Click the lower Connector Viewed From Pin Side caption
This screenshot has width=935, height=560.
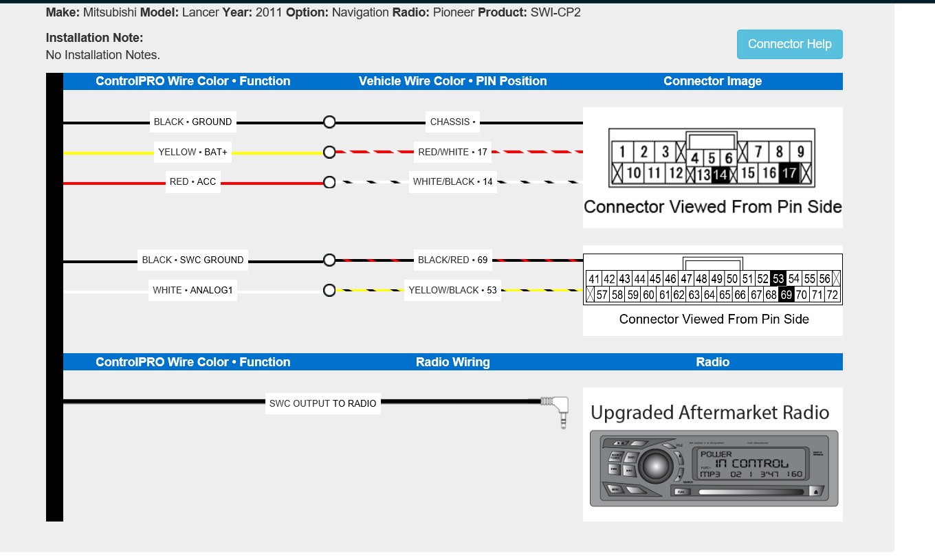click(x=714, y=319)
